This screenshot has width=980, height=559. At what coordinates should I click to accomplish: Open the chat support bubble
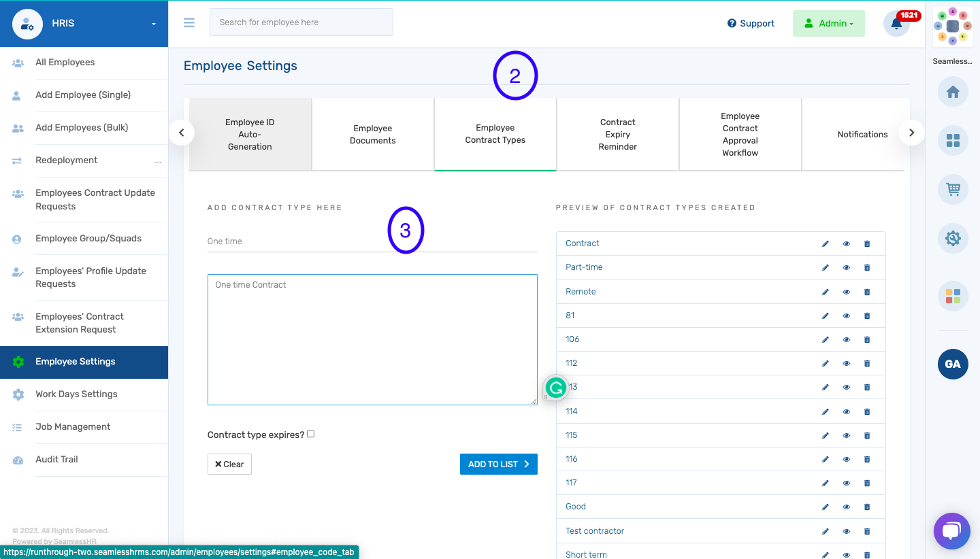[951, 531]
